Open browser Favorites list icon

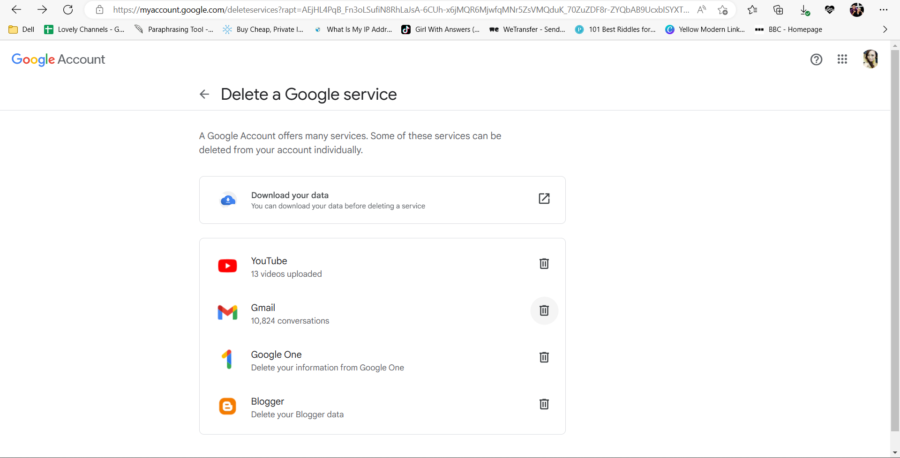752,10
